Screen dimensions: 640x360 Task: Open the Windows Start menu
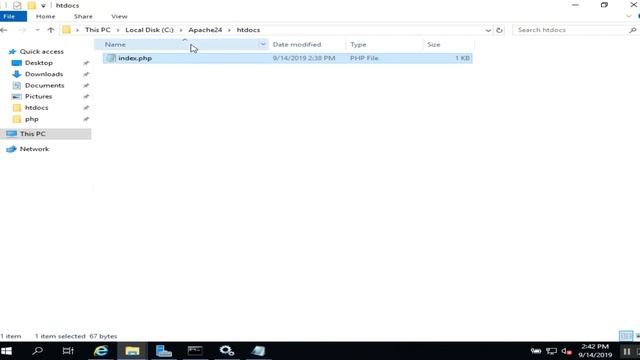pyautogui.click(x=7, y=351)
